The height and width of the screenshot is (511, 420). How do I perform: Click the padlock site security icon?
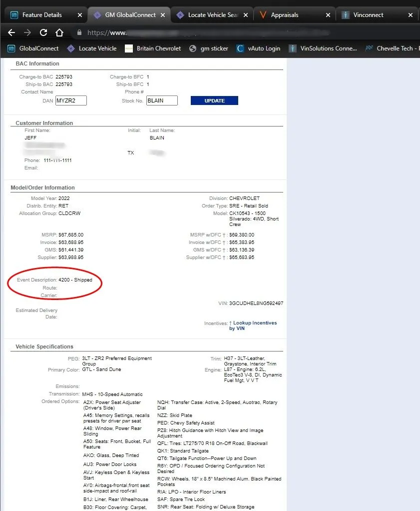79,32
